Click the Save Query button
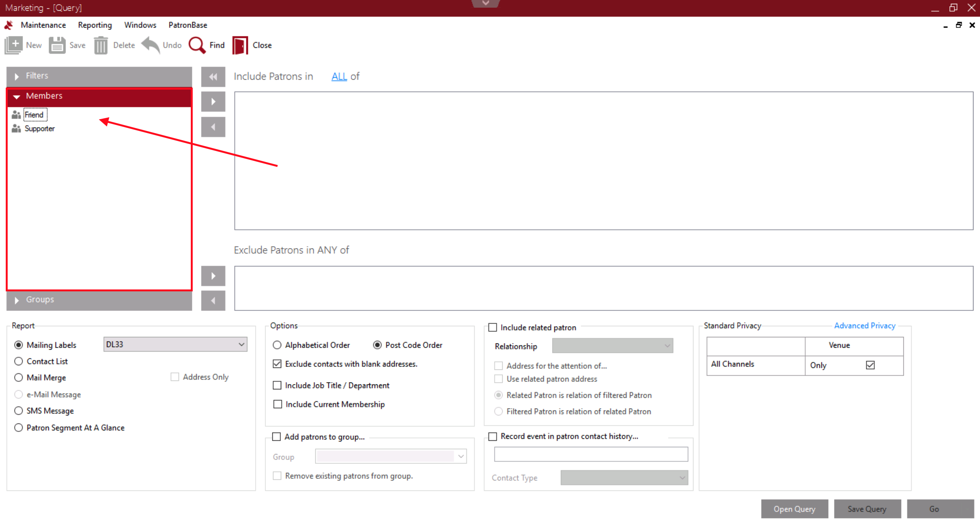The width and height of the screenshot is (980, 523). click(x=867, y=509)
